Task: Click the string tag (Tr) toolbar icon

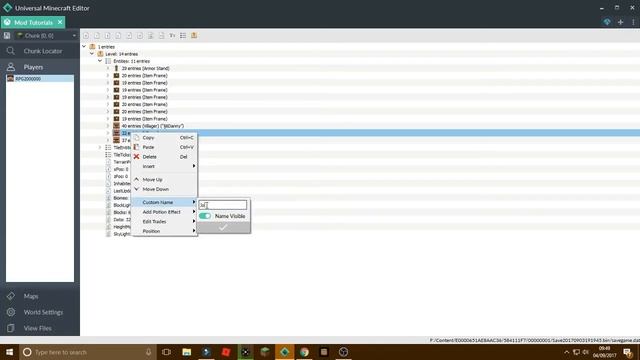Action: point(172,36)
